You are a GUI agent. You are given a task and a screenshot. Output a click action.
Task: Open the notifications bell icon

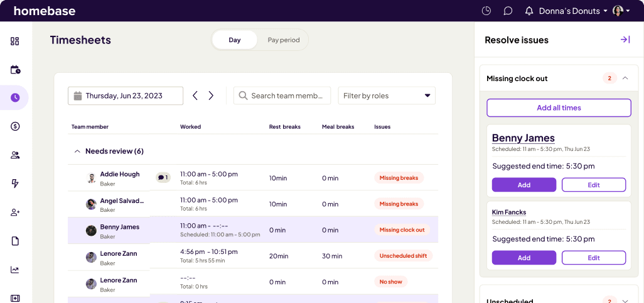[529, 11]
